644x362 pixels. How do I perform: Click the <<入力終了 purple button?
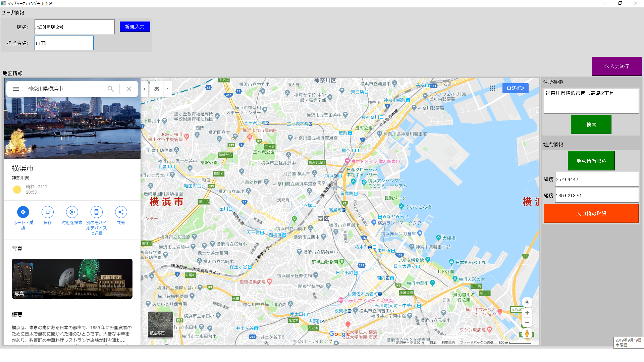click(x=617, y=66)
